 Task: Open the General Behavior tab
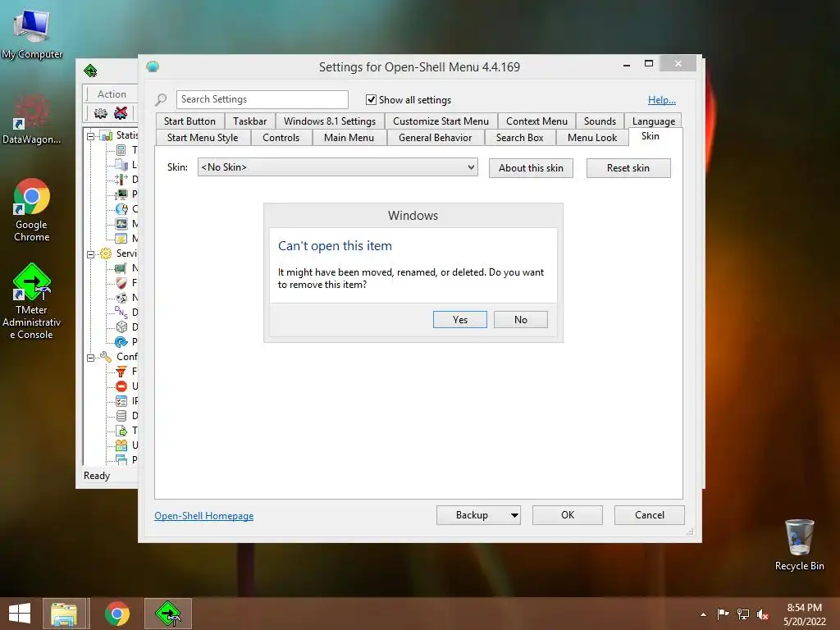435,138
